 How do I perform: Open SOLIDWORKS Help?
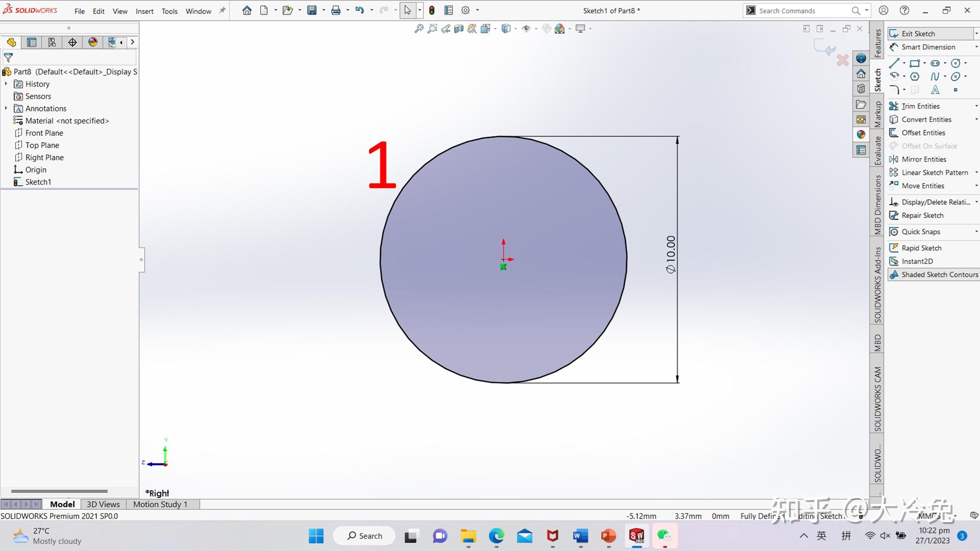(x=904, y=10)
